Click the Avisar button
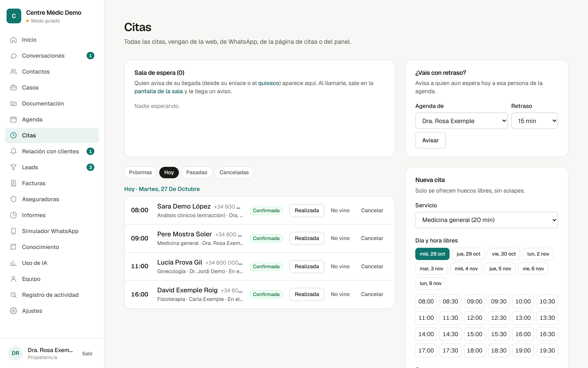Screen dimensions: 588x368 pos(430,140)
